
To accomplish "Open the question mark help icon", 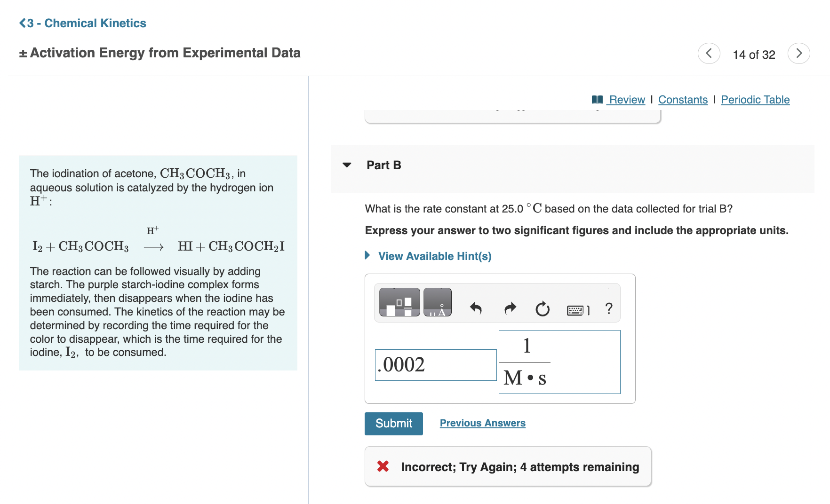I will coord(609,308).
